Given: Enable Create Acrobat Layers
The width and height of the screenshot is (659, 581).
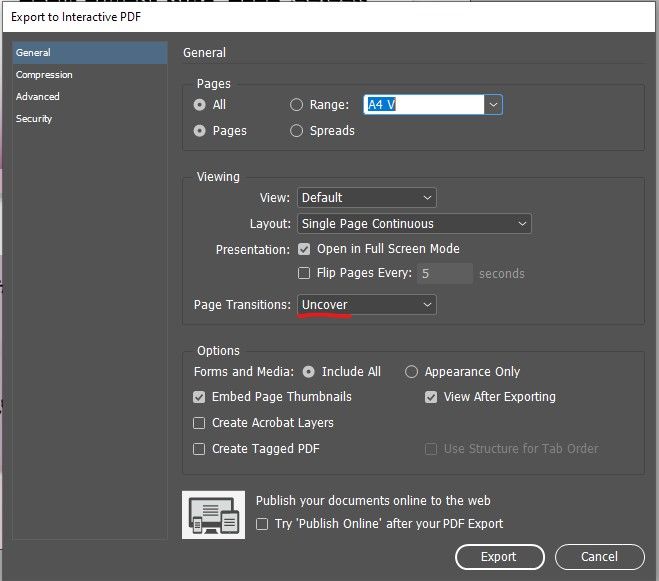Looking at the screenshot, I should 199,423.
